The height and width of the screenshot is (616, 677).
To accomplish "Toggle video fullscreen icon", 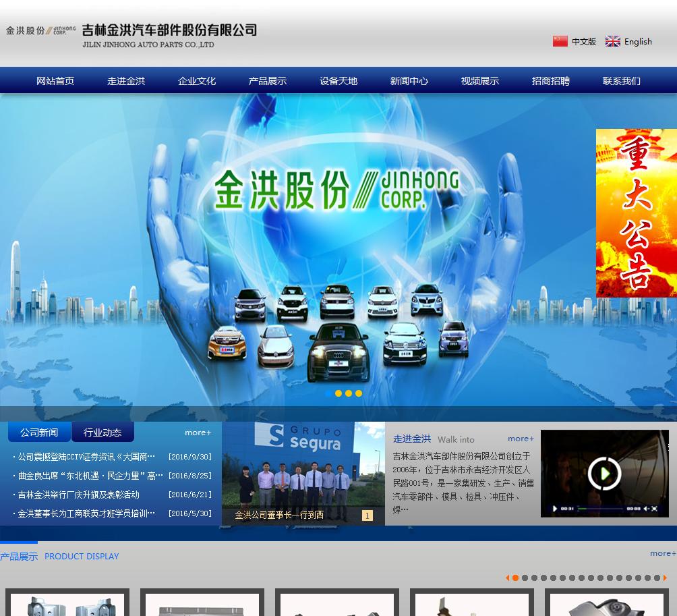I will point(655,509).
